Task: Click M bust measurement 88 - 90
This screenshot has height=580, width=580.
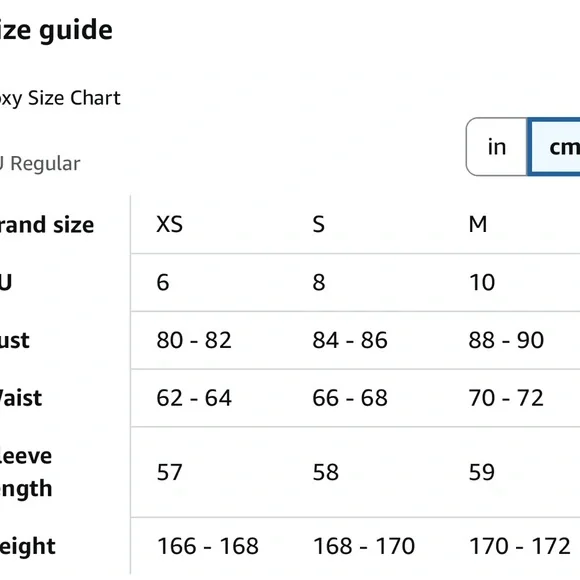Action: (x=506, y=340)
